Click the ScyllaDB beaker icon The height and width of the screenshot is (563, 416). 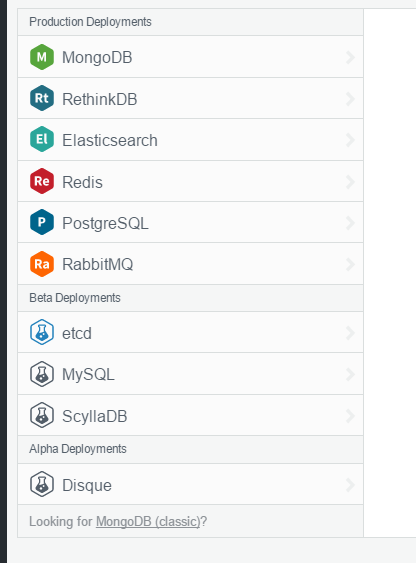[42, 415]
